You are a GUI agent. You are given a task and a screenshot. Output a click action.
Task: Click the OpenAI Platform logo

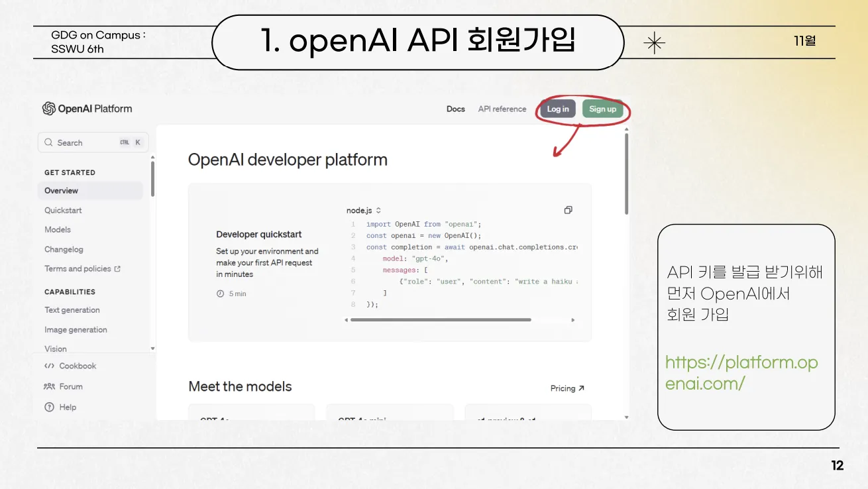click(87, 109)
